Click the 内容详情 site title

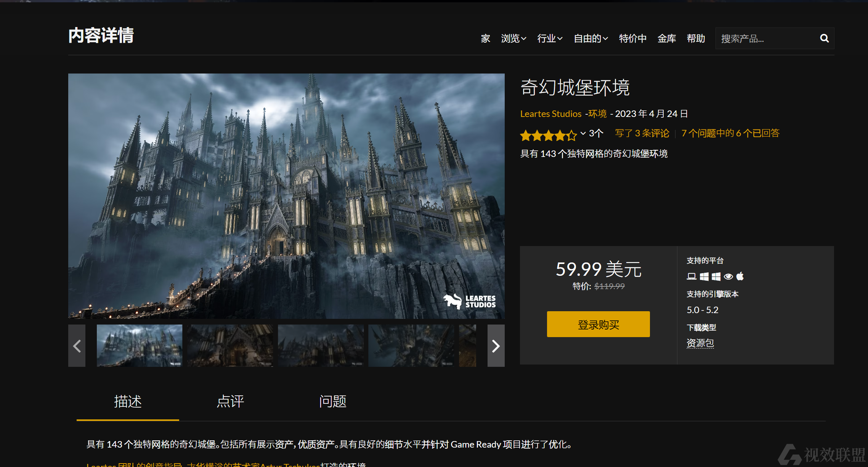[101, 35]
